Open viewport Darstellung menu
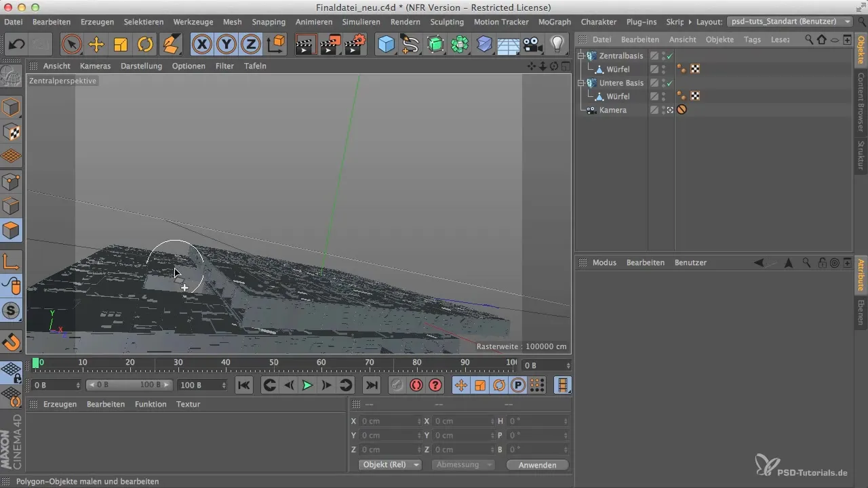868x488 pixels. click(141, 66)
